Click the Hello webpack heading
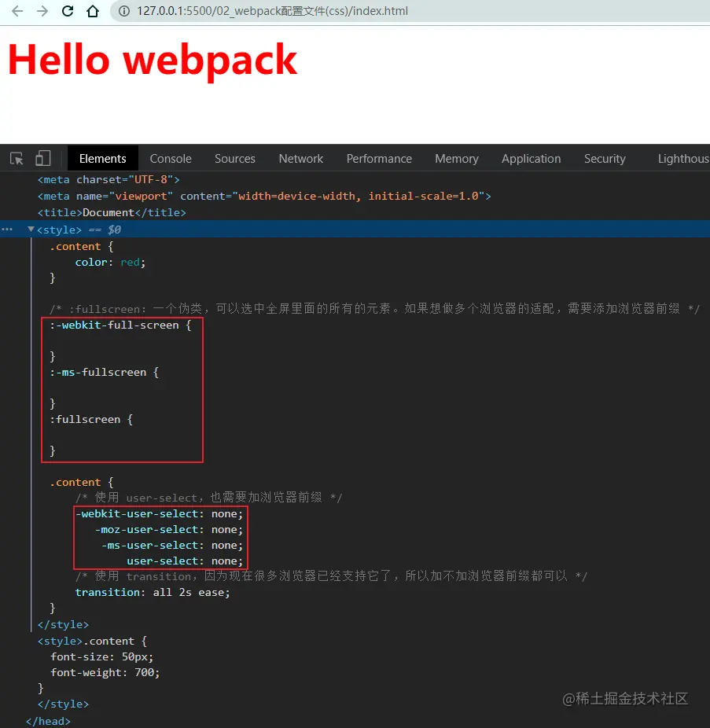710x728 pixels. pyautogui.click(x=153, y=61)
